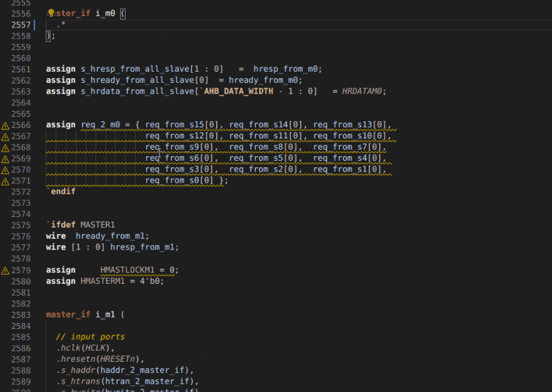Click warning icon beside line 2568
Screen dimensions: 552x392
pos(5,148)
